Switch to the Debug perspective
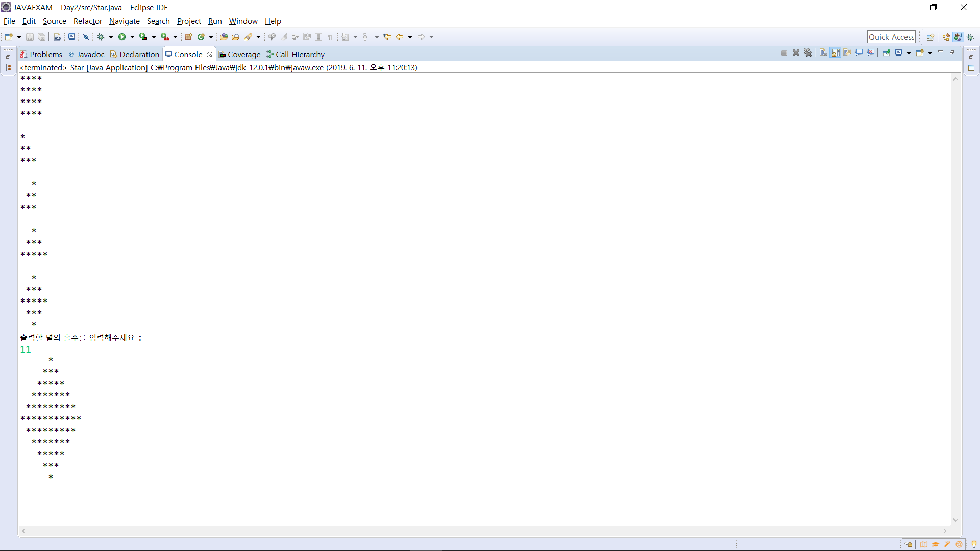Image resolution: width=980 pixels, height=551 pixels. coord(970,37)
